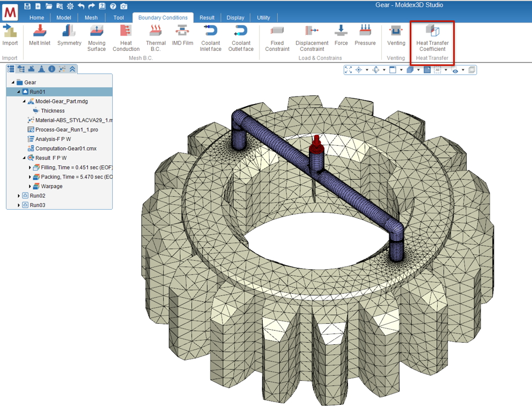Collapse the Run01 tree node

19,92
